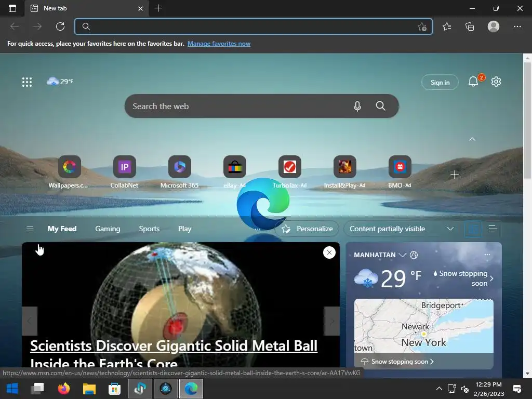The height and width of the screenshot is (399, 532).
Task: Click the Personalize button
Action: tap(307, 229)
